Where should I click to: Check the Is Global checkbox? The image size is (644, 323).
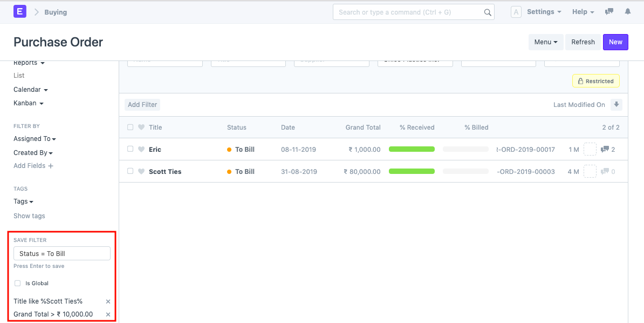[x=18, y=283]
